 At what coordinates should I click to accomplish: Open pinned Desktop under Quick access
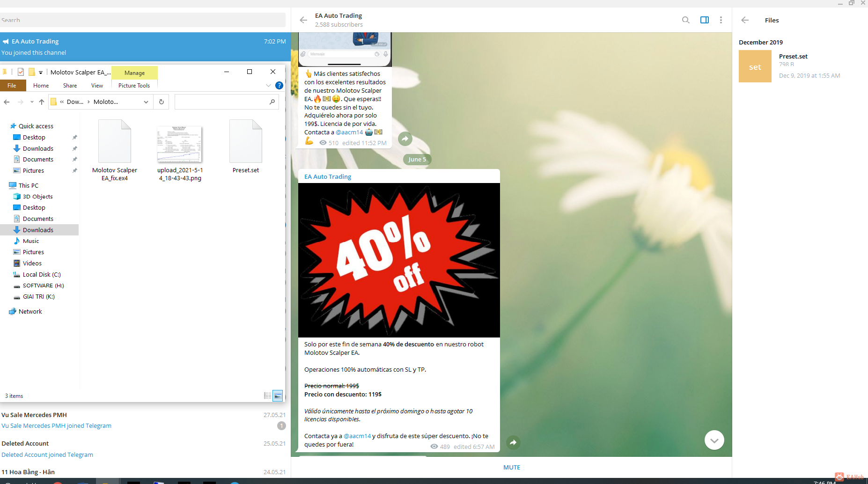(34, 137)
